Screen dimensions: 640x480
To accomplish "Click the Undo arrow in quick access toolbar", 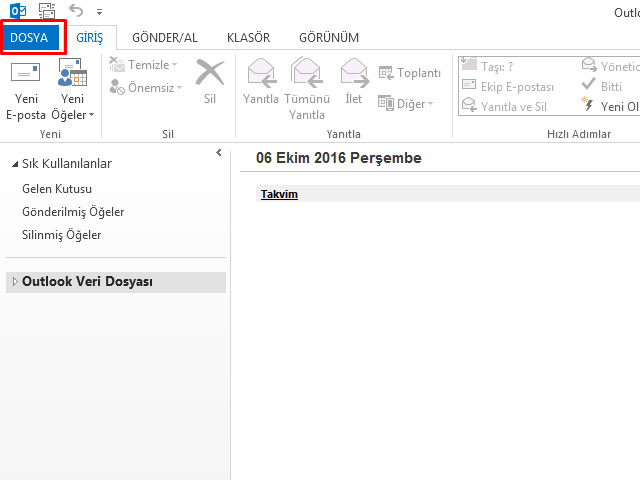I will point(76,11).
